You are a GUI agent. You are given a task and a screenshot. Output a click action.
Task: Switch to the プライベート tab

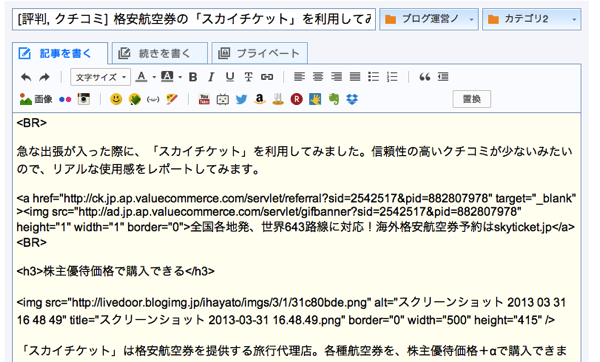tap(259, 54)
